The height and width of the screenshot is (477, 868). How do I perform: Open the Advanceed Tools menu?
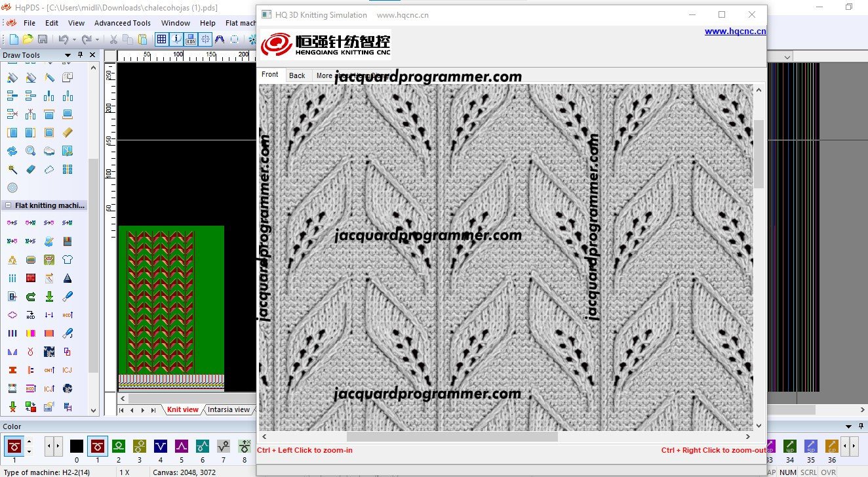(122, 23)
